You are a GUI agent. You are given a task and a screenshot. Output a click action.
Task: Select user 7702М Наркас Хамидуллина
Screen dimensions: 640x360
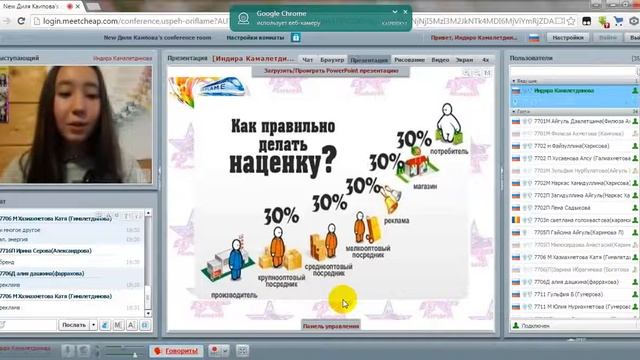coord(574,183)
